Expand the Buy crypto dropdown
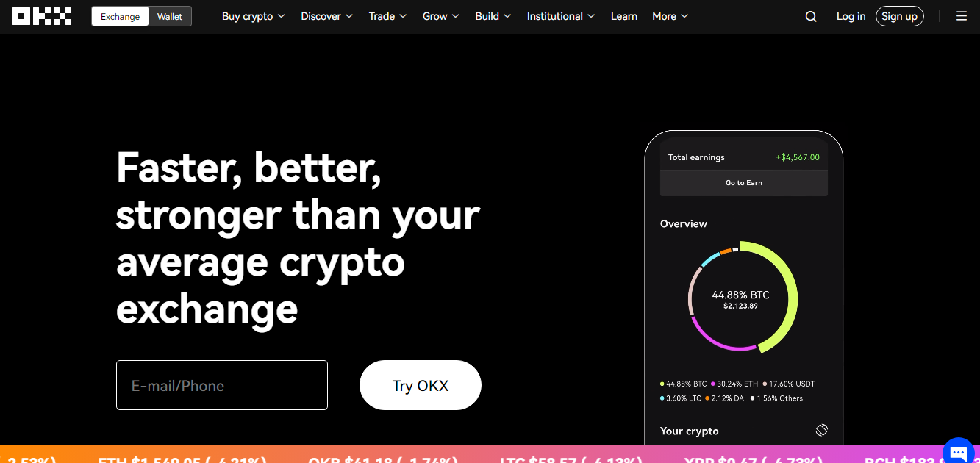Screen dimensions: 980x463 [254, 16]
